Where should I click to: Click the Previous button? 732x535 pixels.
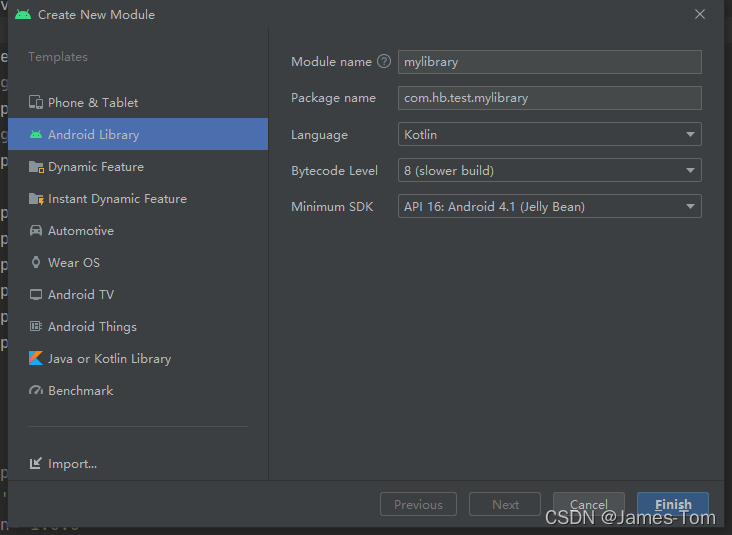pyautogui.click(x=418, y=504)
